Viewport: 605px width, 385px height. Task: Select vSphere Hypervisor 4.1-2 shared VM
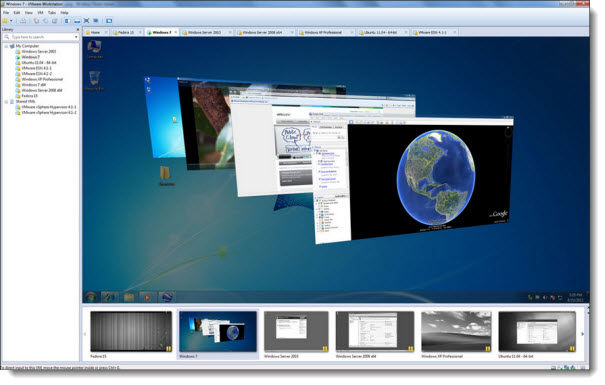tap(46, 113)
